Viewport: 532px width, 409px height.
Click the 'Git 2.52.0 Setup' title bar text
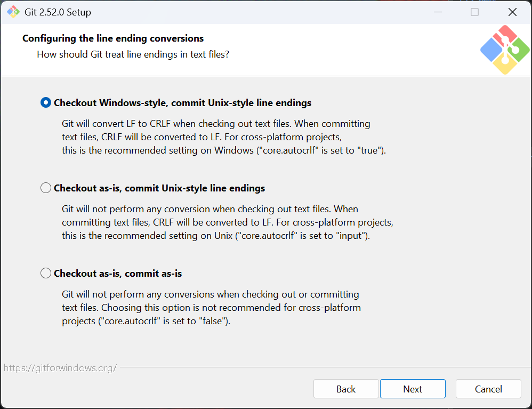pos(58,12)
